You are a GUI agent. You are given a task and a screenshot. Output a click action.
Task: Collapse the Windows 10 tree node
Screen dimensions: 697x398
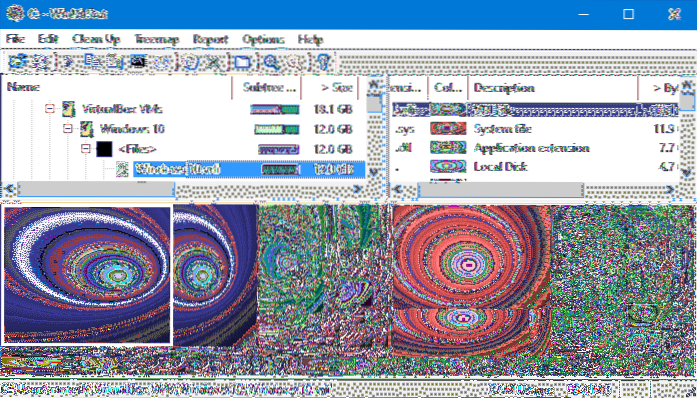68,129
